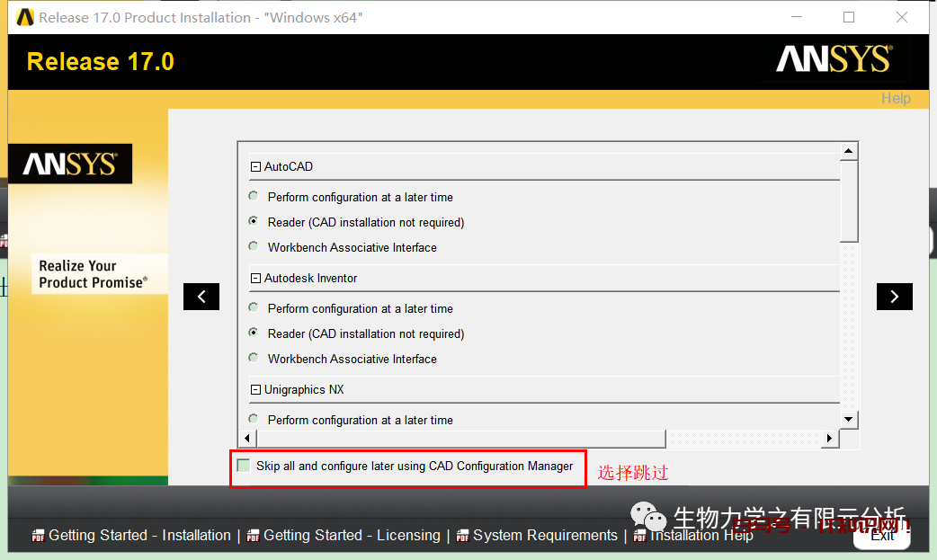
Task: Click the ANSYS installer title bar icon
Action: click(25, 18)
